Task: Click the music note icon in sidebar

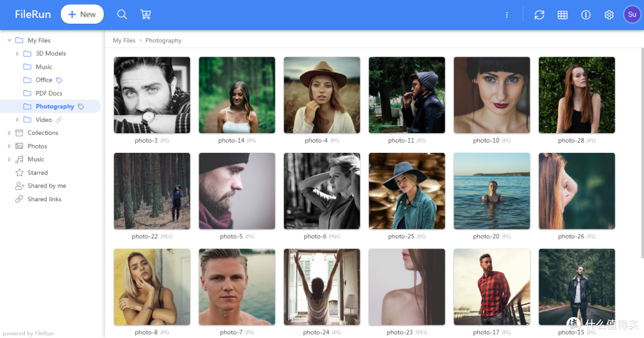Action: coord(19,159)
